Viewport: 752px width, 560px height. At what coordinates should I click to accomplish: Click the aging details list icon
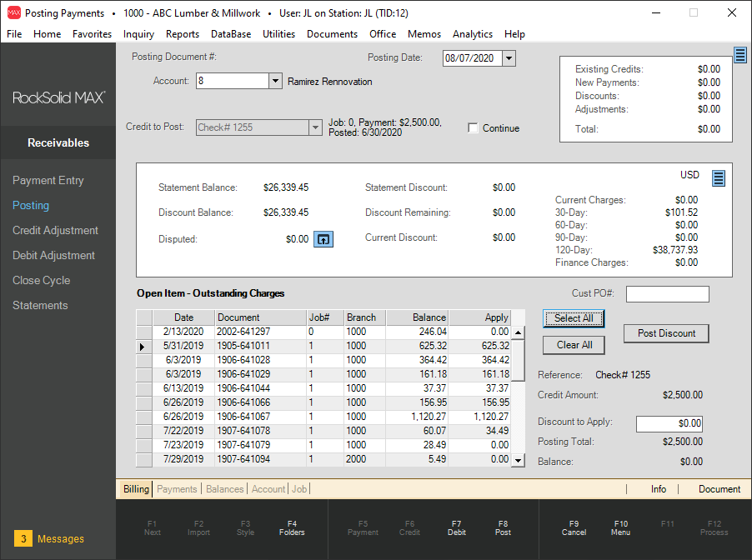coord(718,178)
